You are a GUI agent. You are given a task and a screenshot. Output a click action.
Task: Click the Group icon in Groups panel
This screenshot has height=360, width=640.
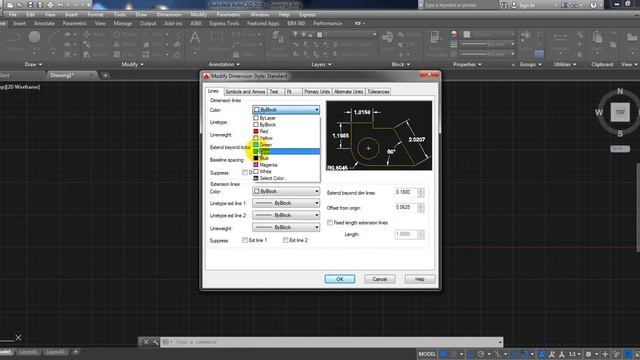pyautogui.click(x=526, y=36)
